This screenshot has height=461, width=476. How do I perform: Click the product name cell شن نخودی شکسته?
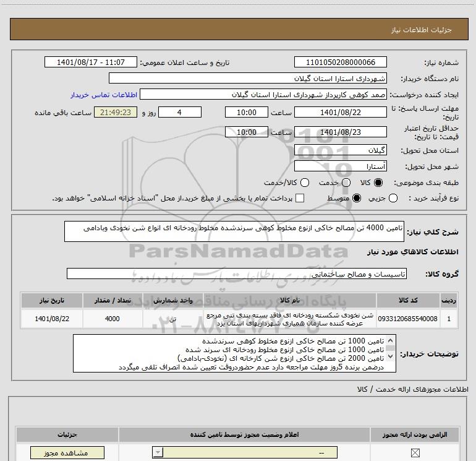pyautogui.click(x=289, y=319)
